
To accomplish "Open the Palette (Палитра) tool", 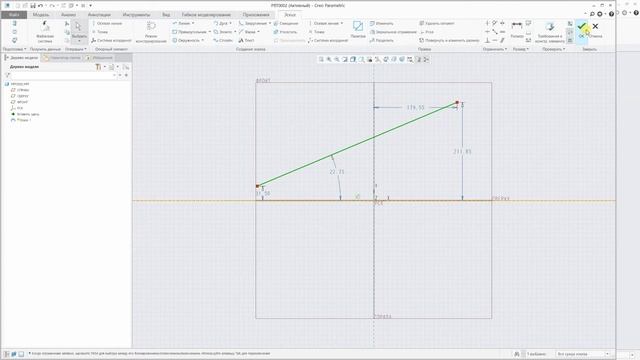I will pos(358,29).
